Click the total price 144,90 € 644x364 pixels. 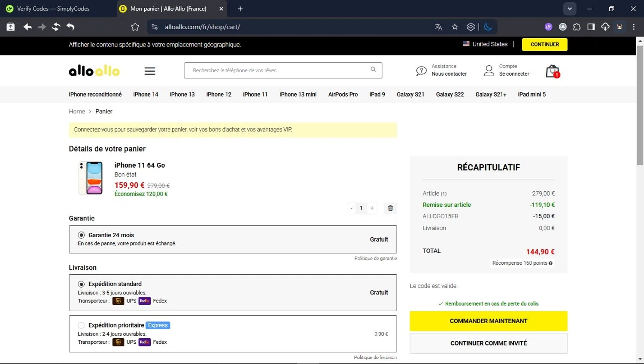click(x=540, y=252)
